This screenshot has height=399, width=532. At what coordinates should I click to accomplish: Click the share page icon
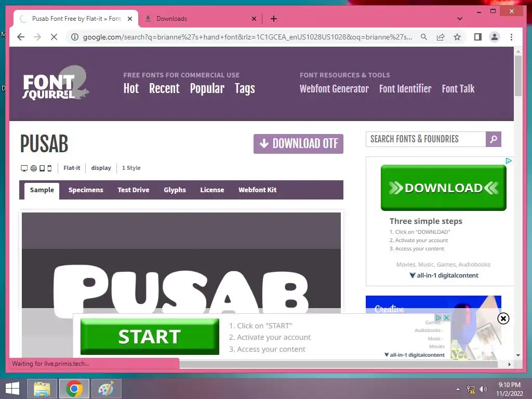tap(441, 37)
